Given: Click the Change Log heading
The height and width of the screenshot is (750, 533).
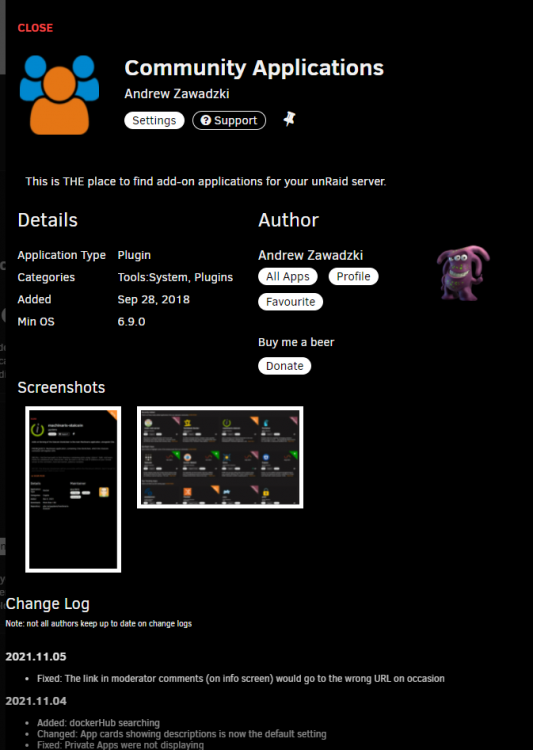Looking at the screenshot, I should pyautogui.click(x=47, y=604).
